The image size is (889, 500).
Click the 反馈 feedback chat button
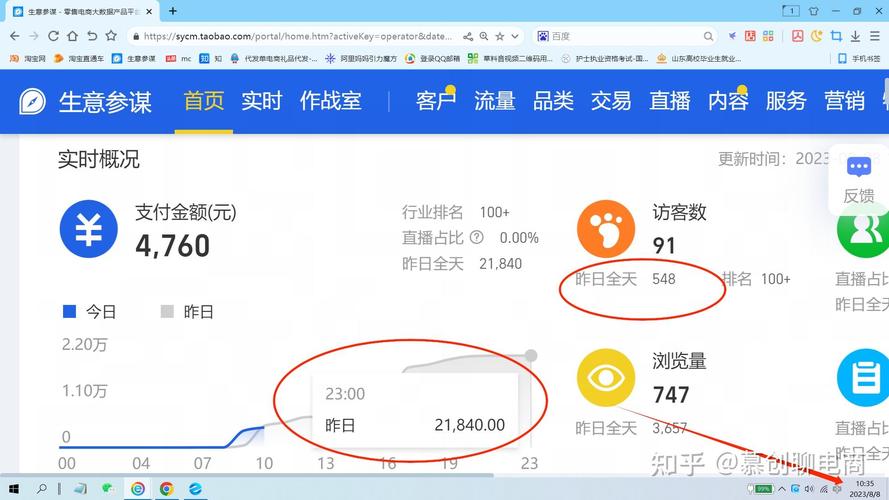pos(858,180)
